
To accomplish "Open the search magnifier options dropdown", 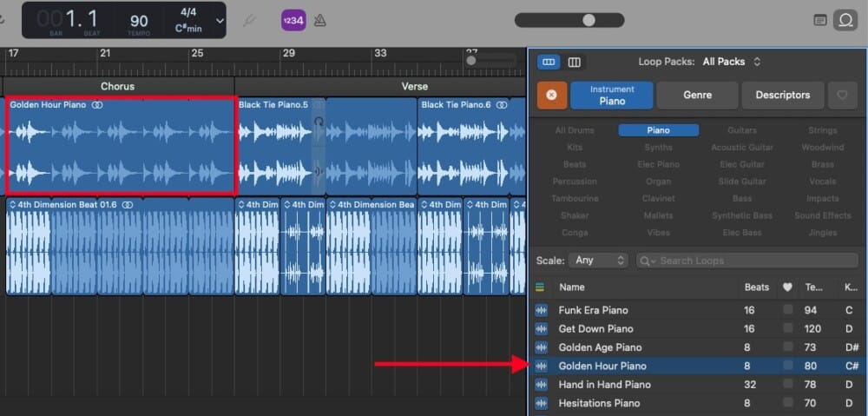I will (x=647, y=261).
